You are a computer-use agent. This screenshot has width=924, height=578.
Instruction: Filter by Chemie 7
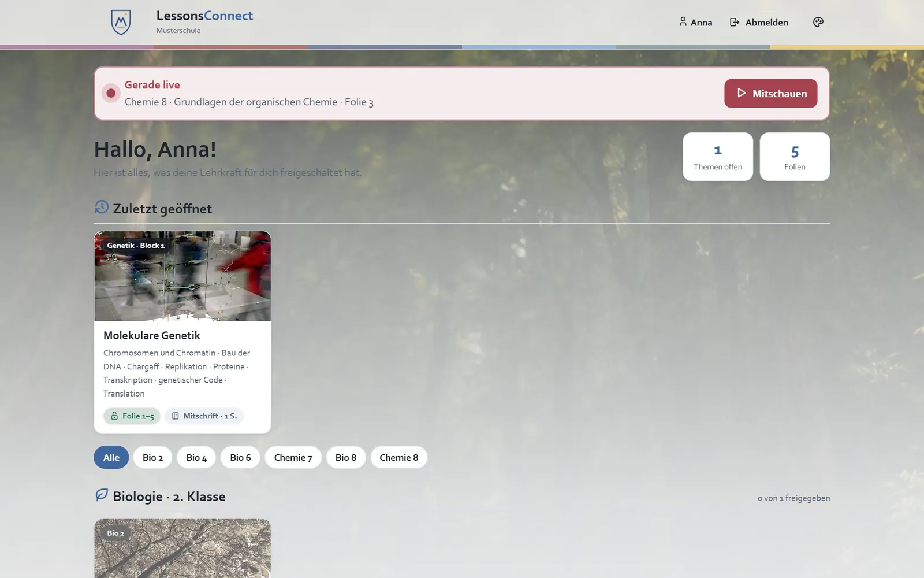[x=293, y=457]
